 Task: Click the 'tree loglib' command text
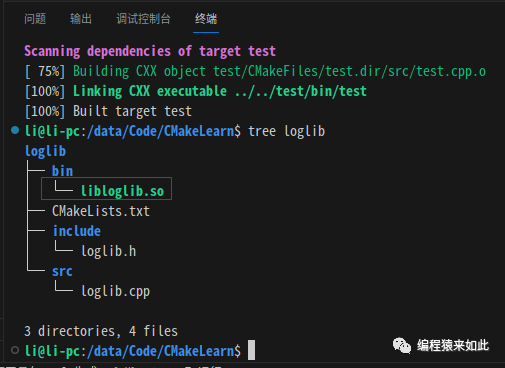coord(286,131)
